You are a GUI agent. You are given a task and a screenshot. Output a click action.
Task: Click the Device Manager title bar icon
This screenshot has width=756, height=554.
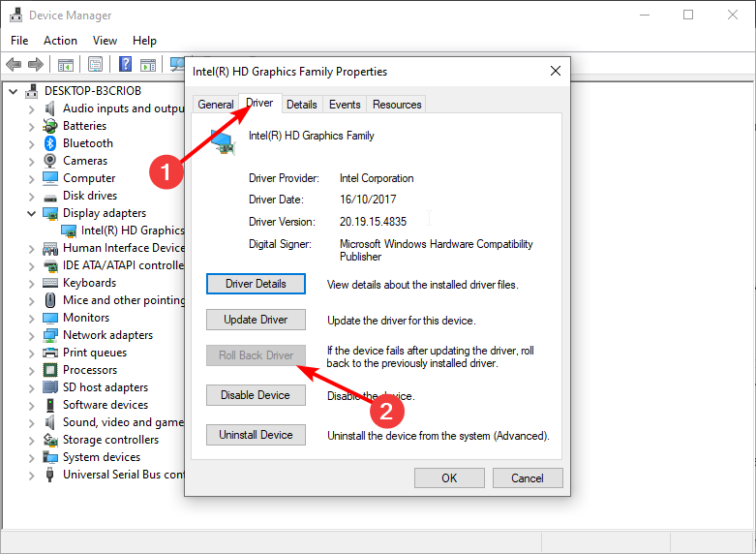pos(15,15)
